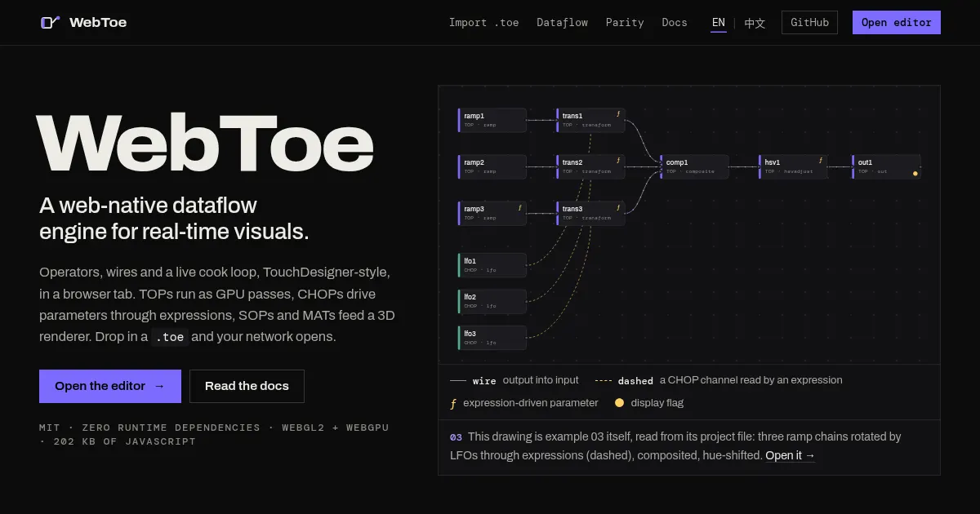Select the ramp3 TOP node
The height and width of the screenshot is (514, 980).
492,213
